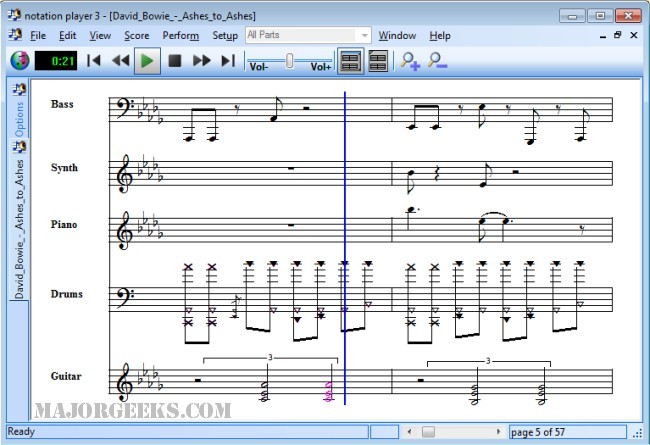This screenshot has width=650, height=445.
Task: Open the Perform menu
Action: click(180, 35)
